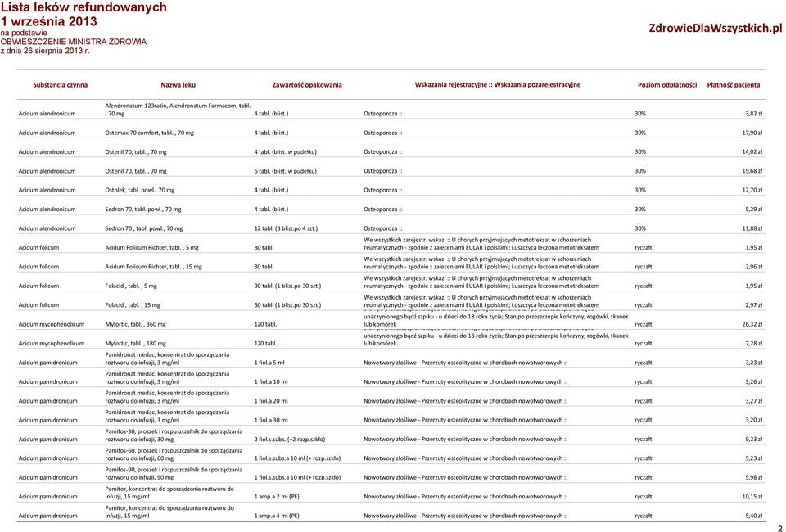Click the price '3,27 zł'

point(753,401)
